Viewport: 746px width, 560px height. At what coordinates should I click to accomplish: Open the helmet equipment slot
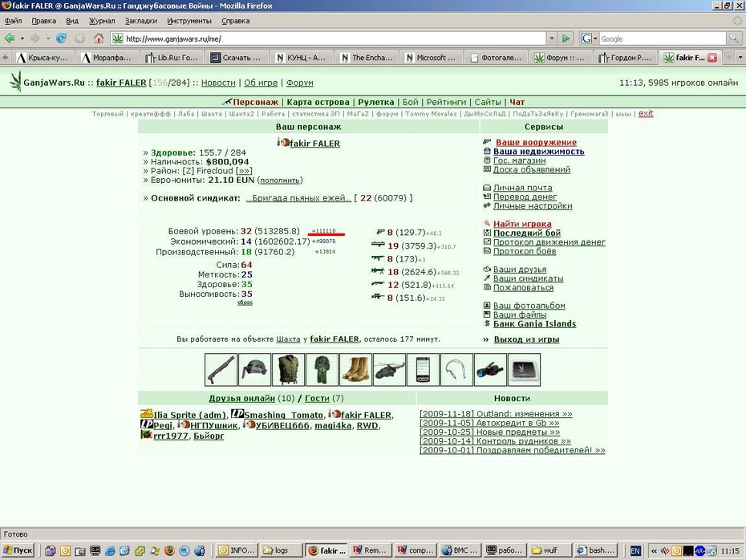pos(254,369)
